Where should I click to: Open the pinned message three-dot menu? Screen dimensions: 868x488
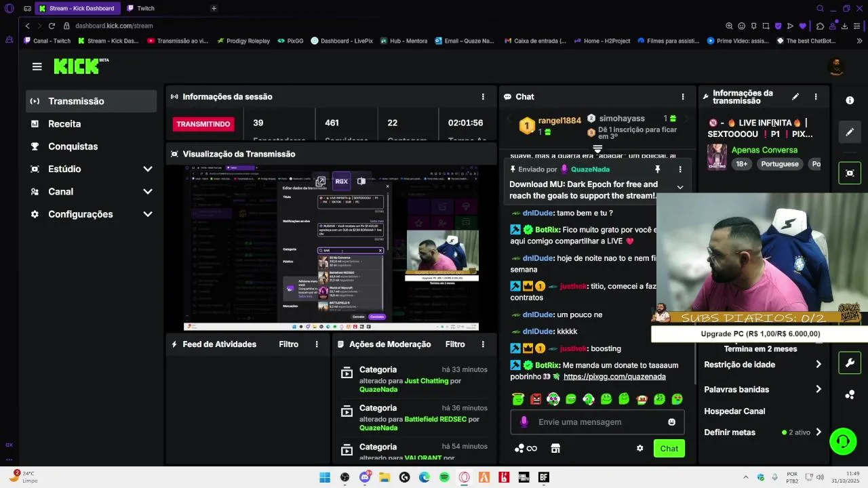(680, 169)
